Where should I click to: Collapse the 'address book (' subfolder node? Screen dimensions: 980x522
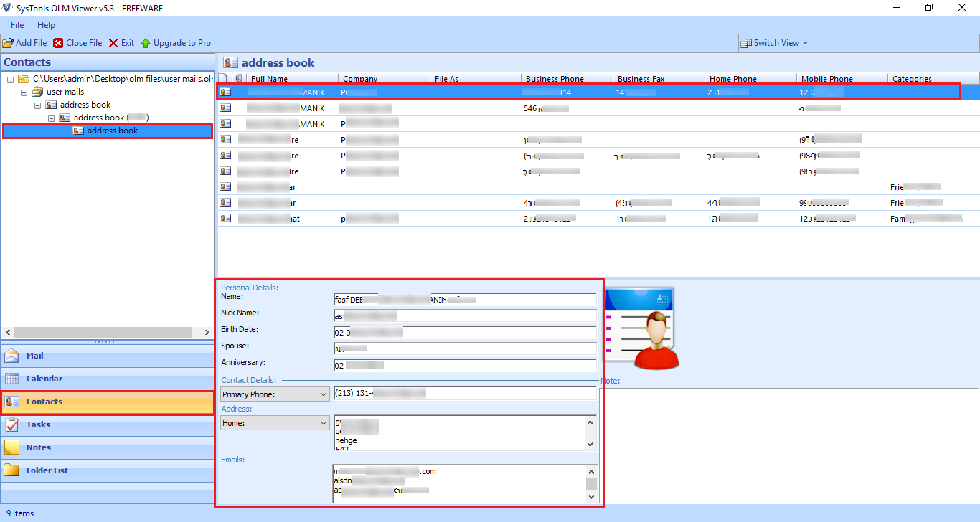[x=51, y=118]
